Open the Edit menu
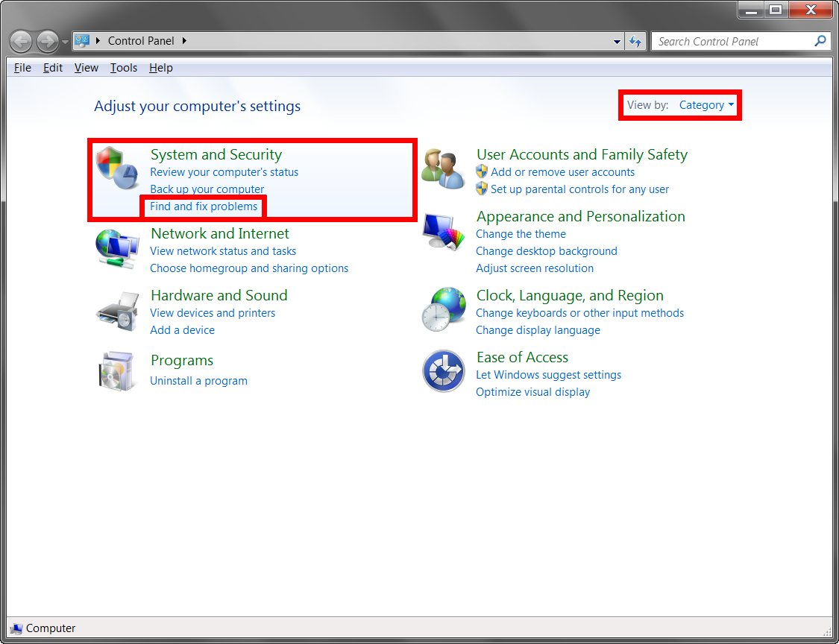This screenshot has height=644, width=839. click(53, 68)
